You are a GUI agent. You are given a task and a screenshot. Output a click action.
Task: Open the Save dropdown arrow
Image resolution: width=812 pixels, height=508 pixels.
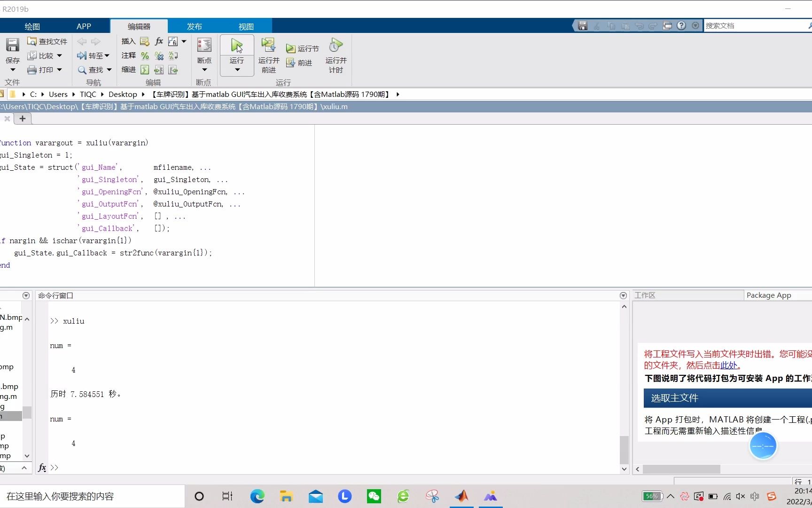tap(13, 70)
